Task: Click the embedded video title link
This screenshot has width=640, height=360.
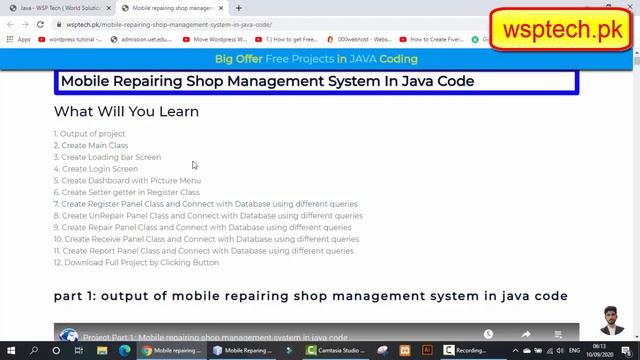Action: pos(215,337)
